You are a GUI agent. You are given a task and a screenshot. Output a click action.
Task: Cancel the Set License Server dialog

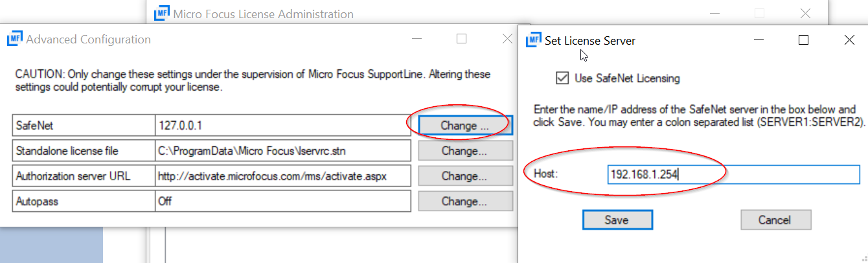(775, 220)
